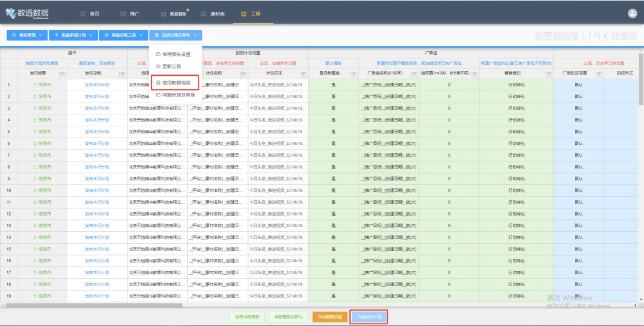This screenshot has height=326, width=644.
Task: Select row 14 计划名称 cell
Action: click(x=218, y=237)
